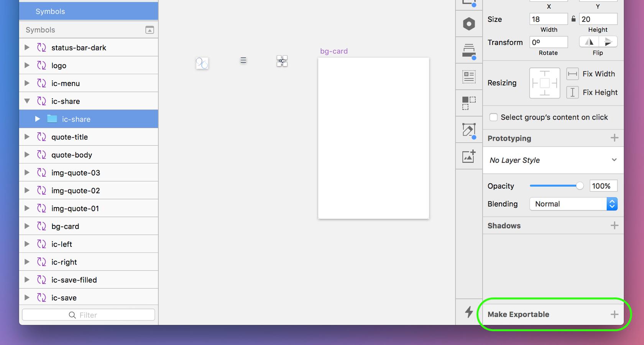Toggle Fix Height for the selected layer

click(573, 92)
